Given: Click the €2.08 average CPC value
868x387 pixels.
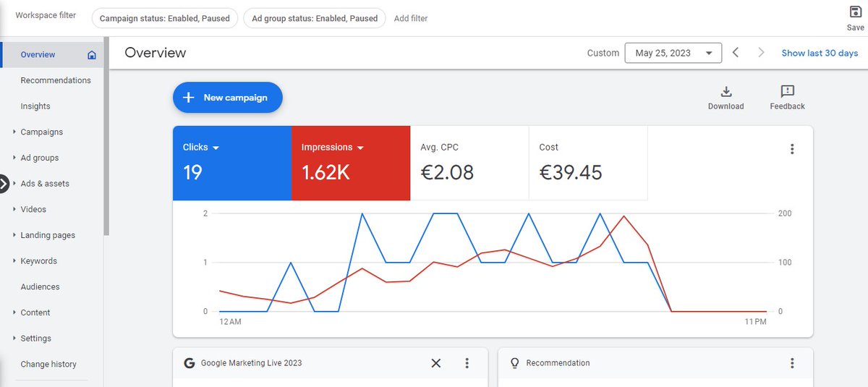Looking at the screenshot, I should pos(447,172).
